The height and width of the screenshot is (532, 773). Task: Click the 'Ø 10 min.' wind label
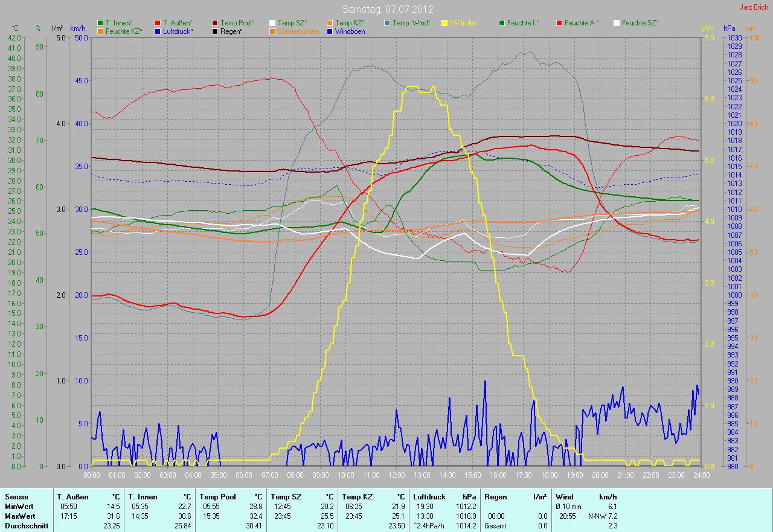click(569, 507)
